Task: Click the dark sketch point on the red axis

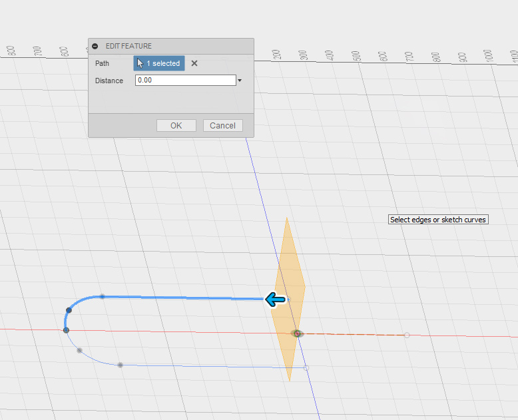Action: pyautogui.click(x=66, y=329)
